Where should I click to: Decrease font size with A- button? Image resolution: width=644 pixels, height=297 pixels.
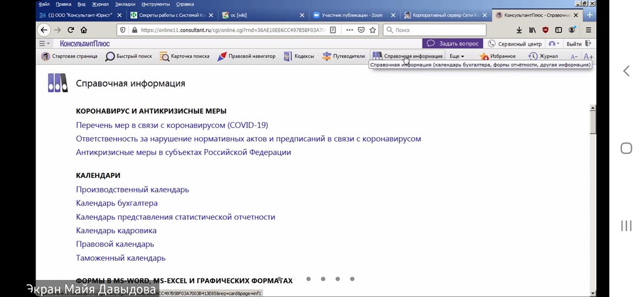pos(574,56)
